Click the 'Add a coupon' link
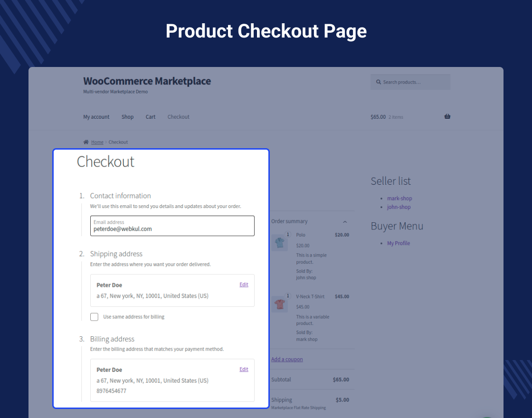This screenshot has height=418, width=532. [286, 359]
